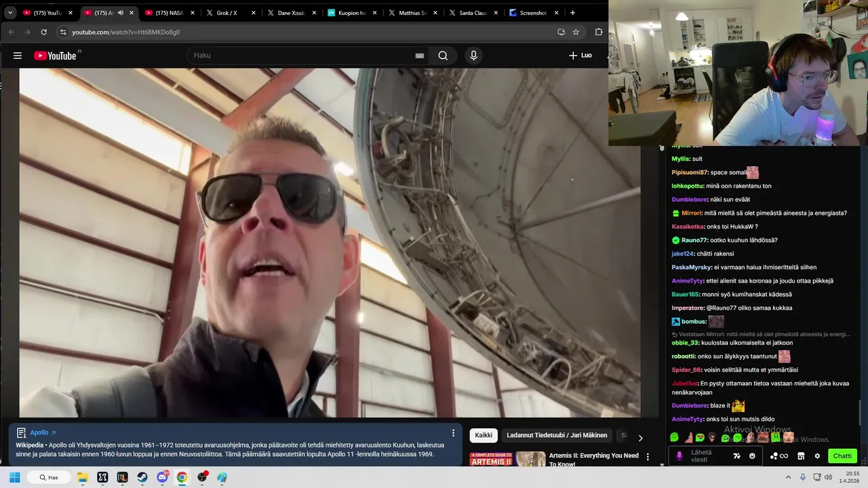Switch to the Santa Claus tab
This screenshot has height=488, width=868.
tap(475, 13)
